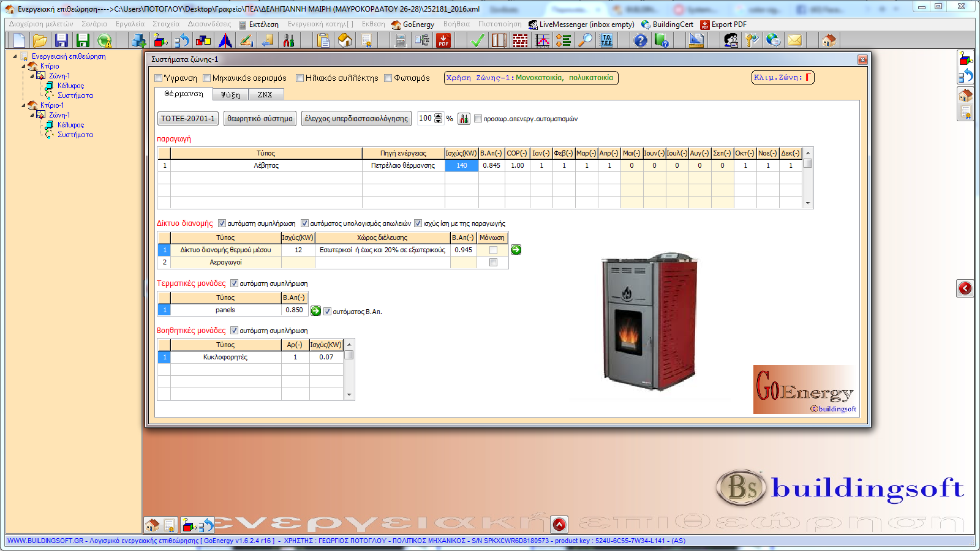Image resolution: width=980 pixels, height=551 pixels.
Task: Tick the Φωτισμός checkbox
Action: pyautogui.click(x=388, y=78)
